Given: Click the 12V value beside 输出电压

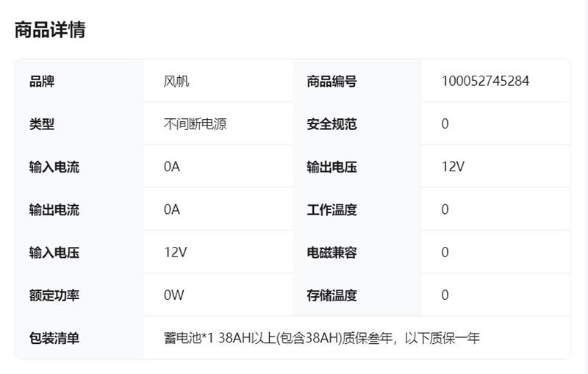Looking at the screenshot, I should pyautogui.click(x=453, y=167).
